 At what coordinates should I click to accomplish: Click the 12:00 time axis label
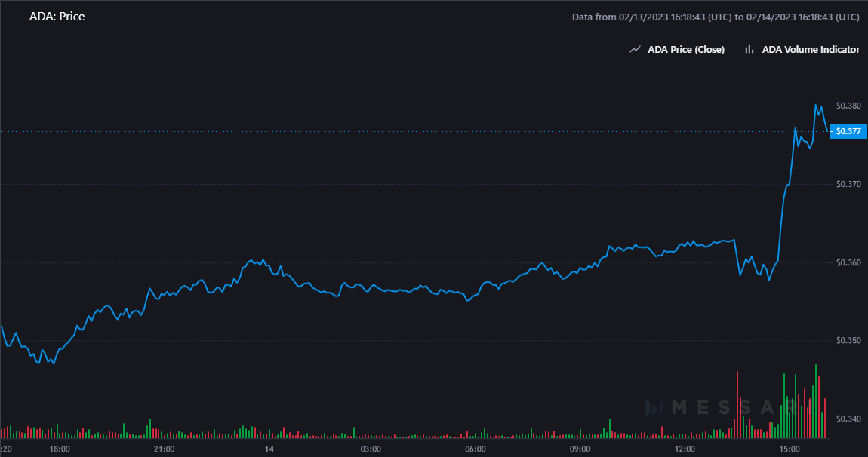click(685, 449)
